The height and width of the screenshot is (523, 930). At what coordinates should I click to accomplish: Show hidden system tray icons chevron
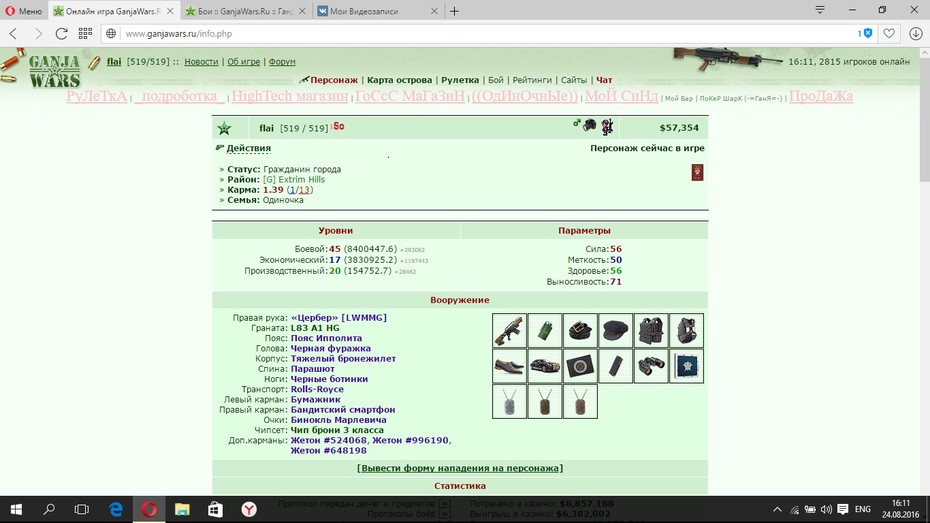(x=777, y=509)
